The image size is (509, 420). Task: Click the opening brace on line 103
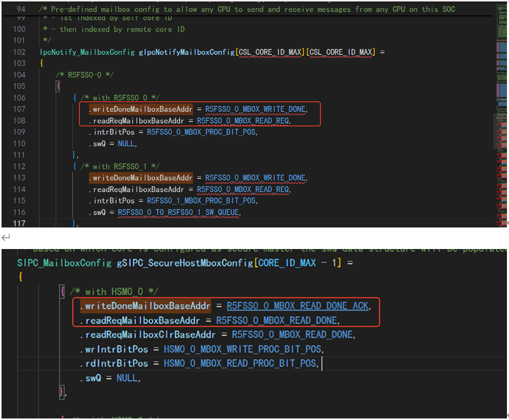tap(42, 63)
